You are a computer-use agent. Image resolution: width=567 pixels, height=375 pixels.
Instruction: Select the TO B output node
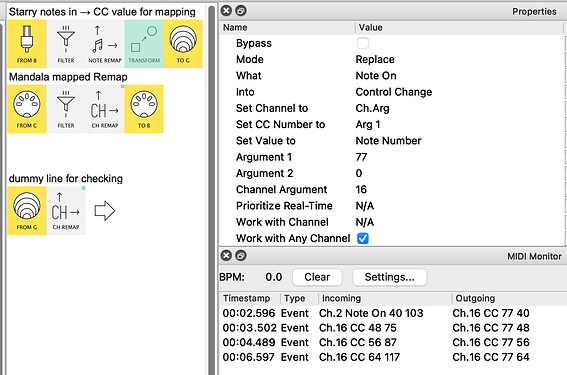pyautogui.click(x=144, y=109)
